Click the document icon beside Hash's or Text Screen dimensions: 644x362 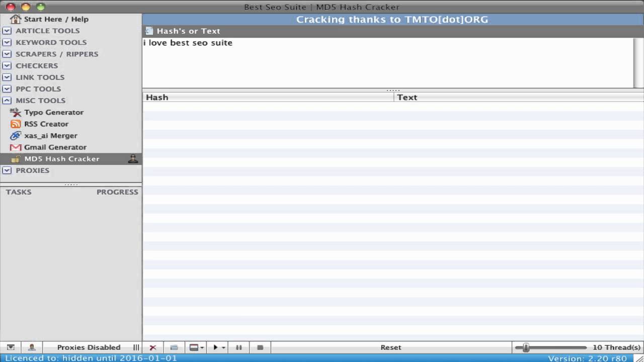pos(149,31)
